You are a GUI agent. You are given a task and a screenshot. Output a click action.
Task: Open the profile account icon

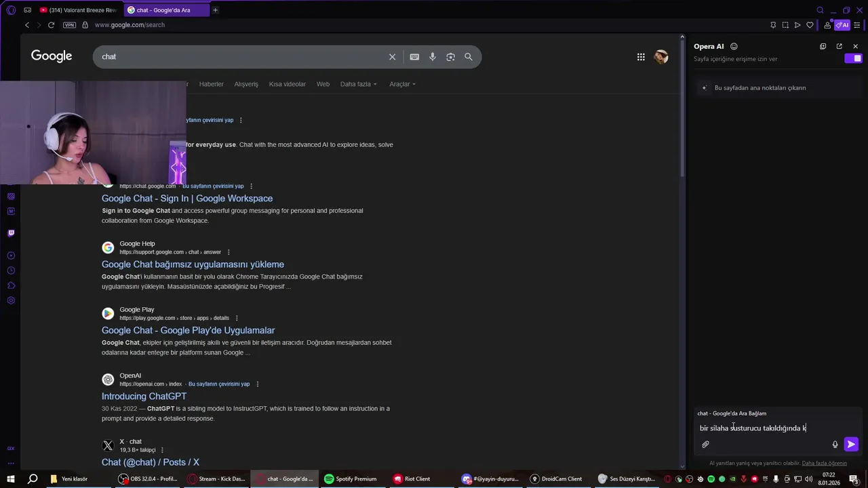[x=827, y=25]
